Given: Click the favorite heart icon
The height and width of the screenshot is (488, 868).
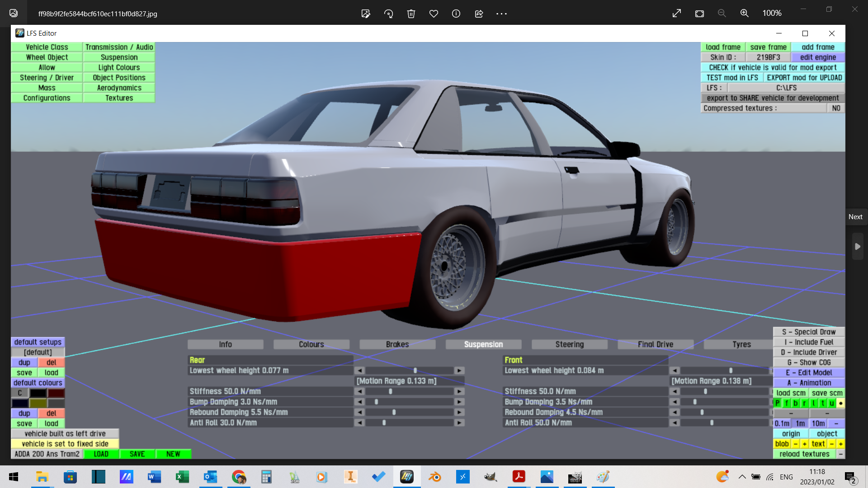Looking at the screenshot, I should [434, 14].
